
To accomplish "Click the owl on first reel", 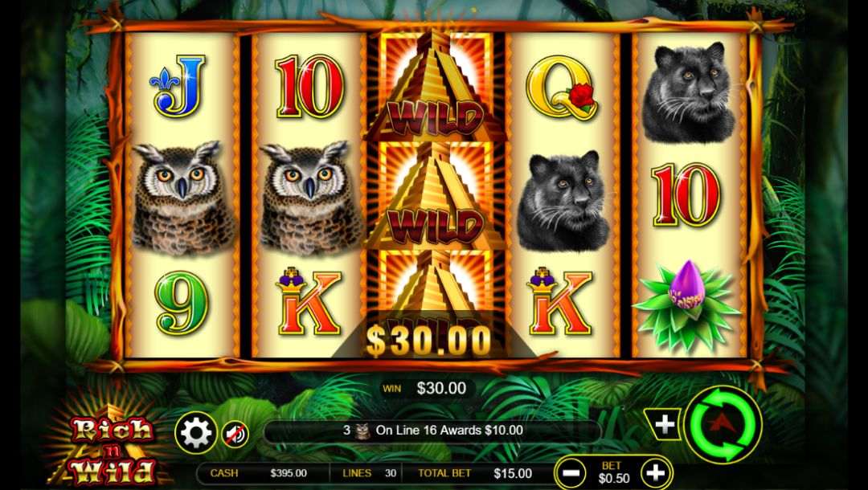I will coord(182,198).
